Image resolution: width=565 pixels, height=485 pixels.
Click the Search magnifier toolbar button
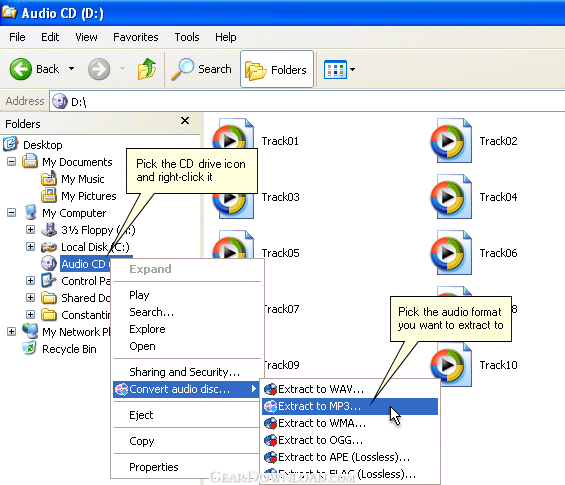point(201,69)
